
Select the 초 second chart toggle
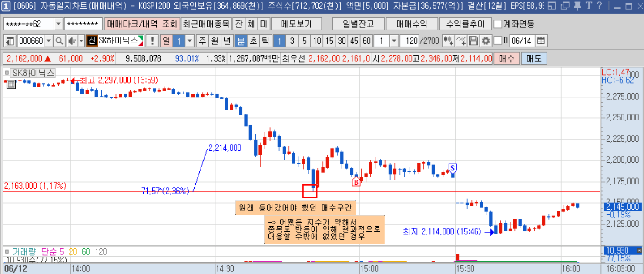(253, 41)
